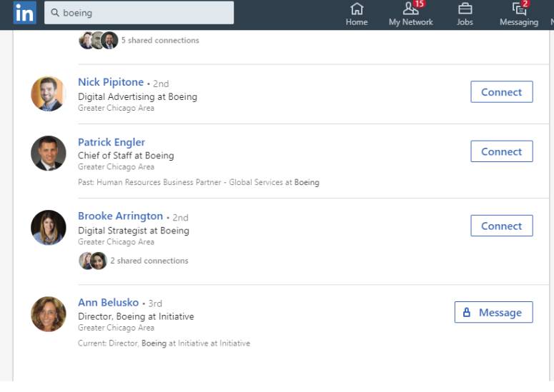Click Ann Belusko's 'Greater Chicago Area' location
This screenshot has height=392, width=554.
coord(116,328)
